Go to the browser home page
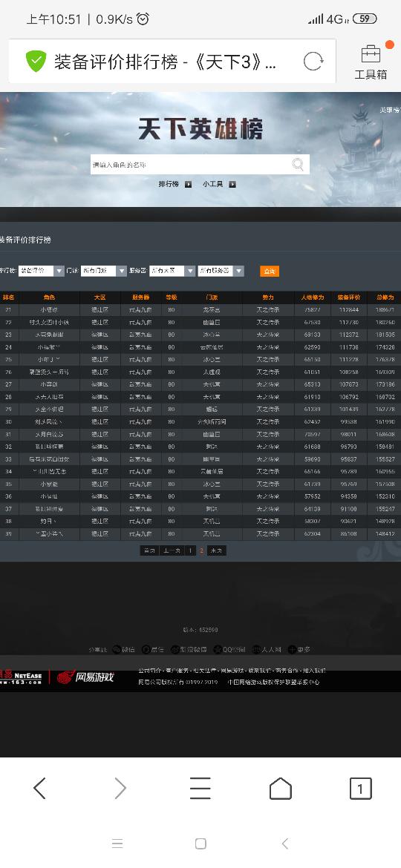The width and height of the screenshot is (401, 868). (280, 789)
